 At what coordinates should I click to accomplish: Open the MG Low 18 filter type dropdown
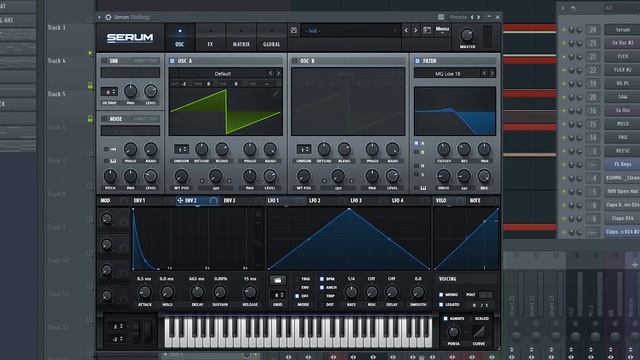pos(447,73)
